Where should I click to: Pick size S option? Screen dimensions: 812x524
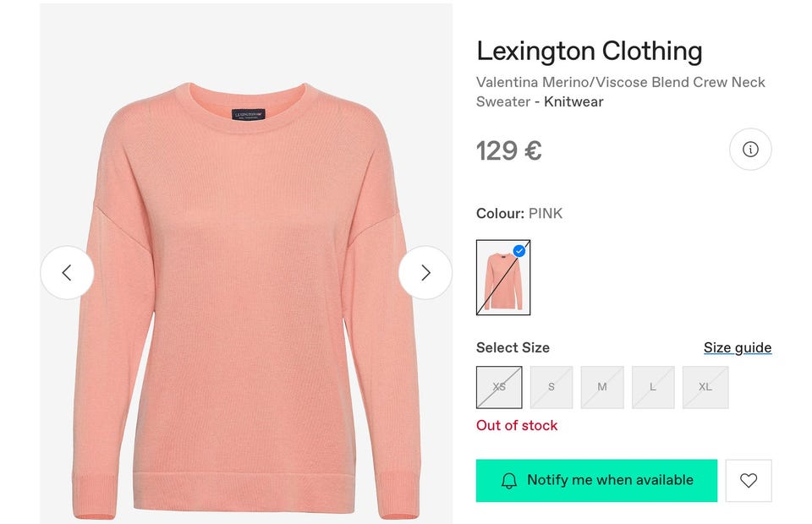(551, 387)
